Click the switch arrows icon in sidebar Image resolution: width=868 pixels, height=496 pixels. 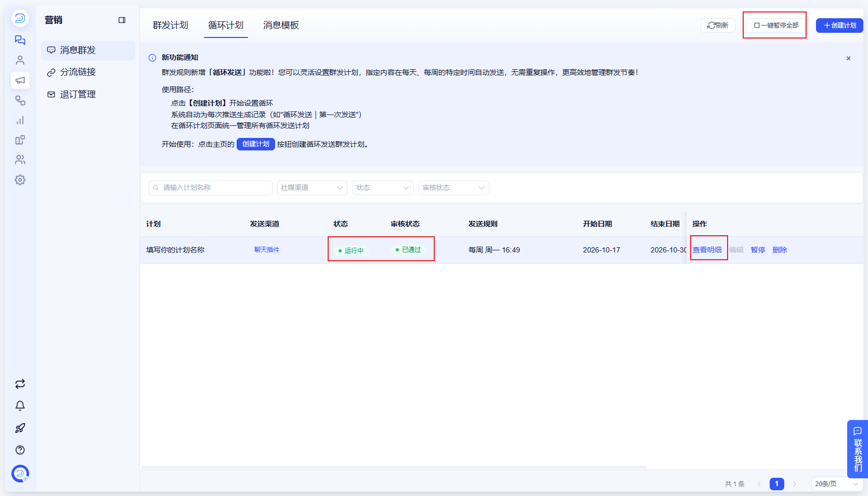pyautogui.click(x=20, y=384)
